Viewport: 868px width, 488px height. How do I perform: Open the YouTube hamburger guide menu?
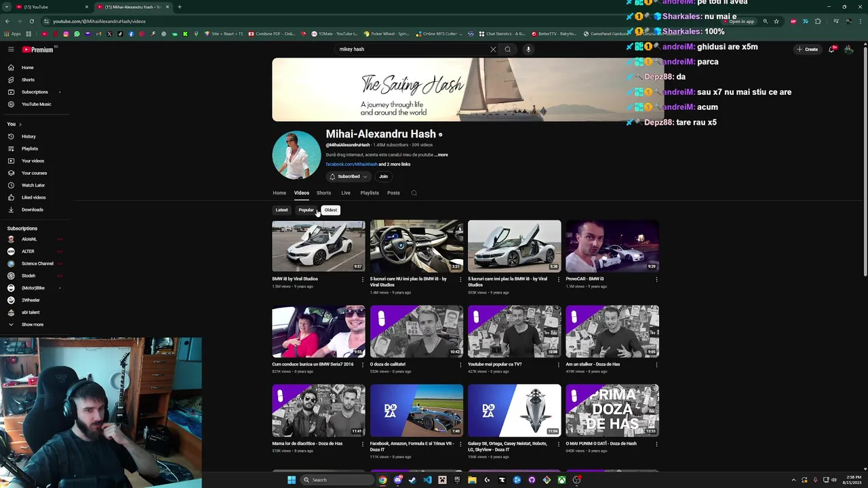point(11,49)
